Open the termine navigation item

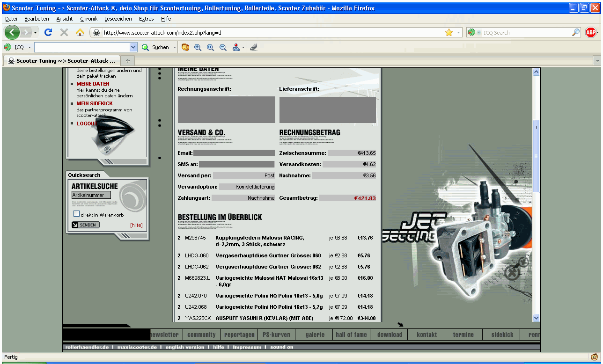[x=463, y=335]
